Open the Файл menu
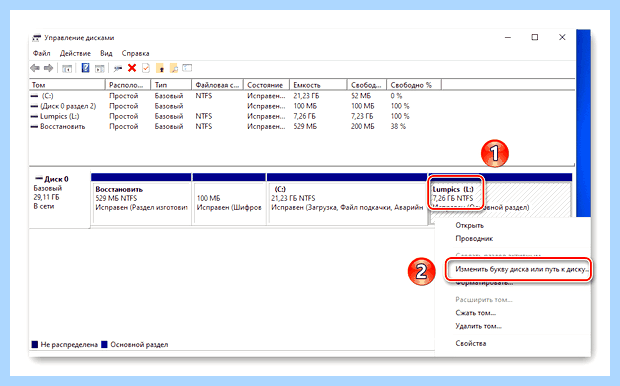Screen dimensions: 620x386 (42, 53)
